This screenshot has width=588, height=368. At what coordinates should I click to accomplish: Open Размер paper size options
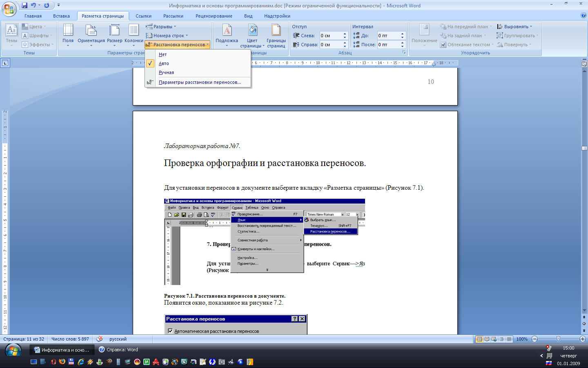click(x=115, y=35)
